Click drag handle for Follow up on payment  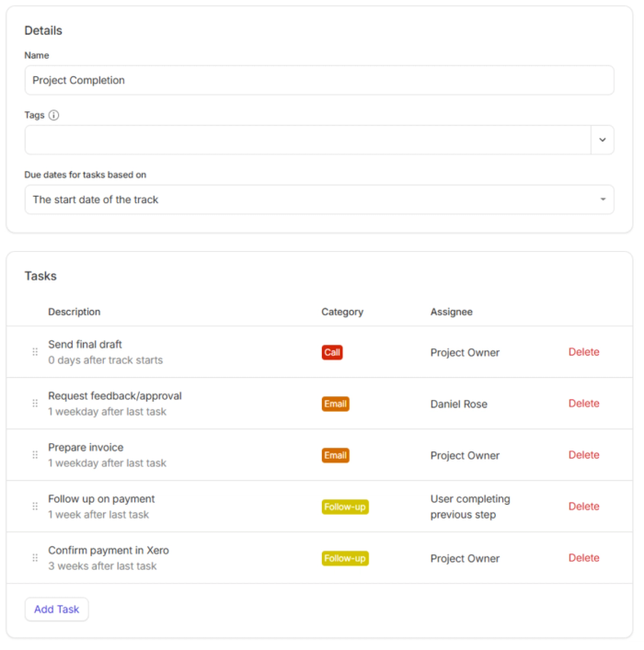point(35,507)
